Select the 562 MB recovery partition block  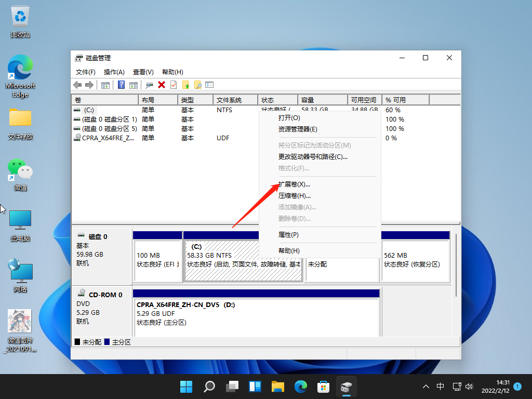point(415,260)
